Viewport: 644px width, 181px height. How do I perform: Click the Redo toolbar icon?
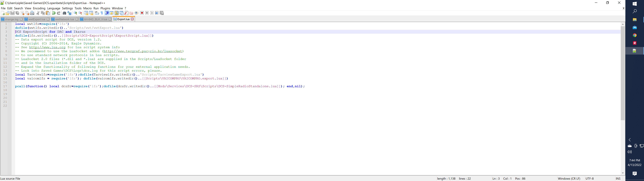click(x=58, y=13)
